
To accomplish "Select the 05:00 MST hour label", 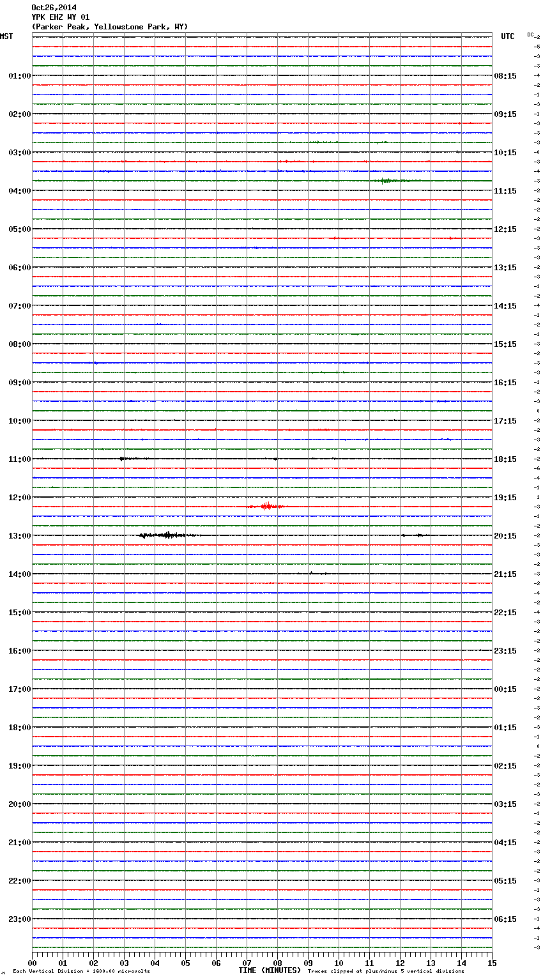I will point(20,229).
